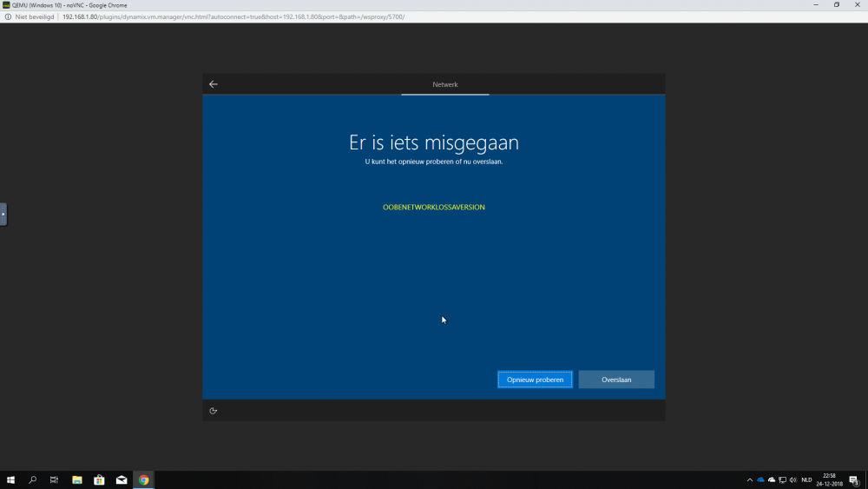Open Microsoft Store from the taskbar
This screenshot has height=489, width=868.
click(x=99, y=480)
